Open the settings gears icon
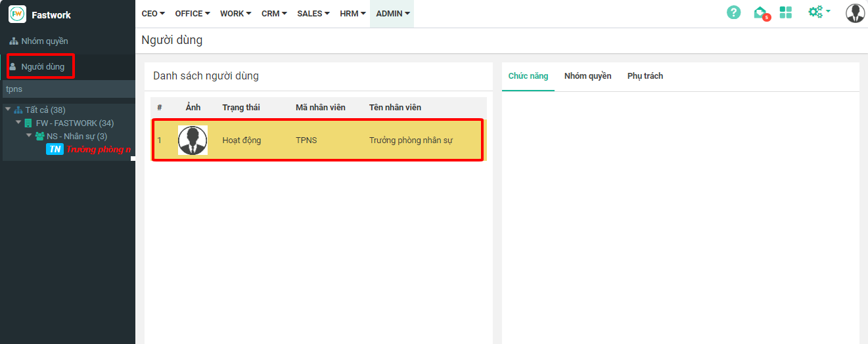This screenshot has width=868, height=344. pyautogui.click(x=817, y=12)
